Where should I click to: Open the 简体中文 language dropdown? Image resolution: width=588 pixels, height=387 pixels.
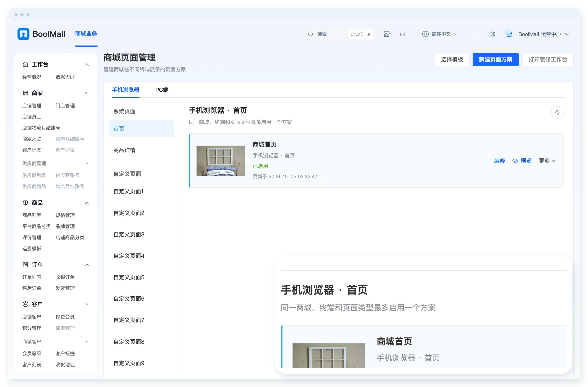(440, 34)
